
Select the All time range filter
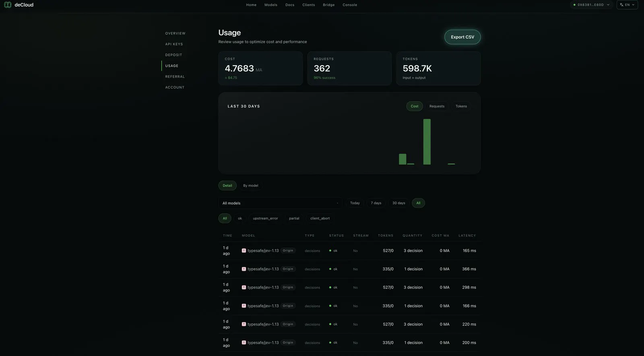coord(418,203)
